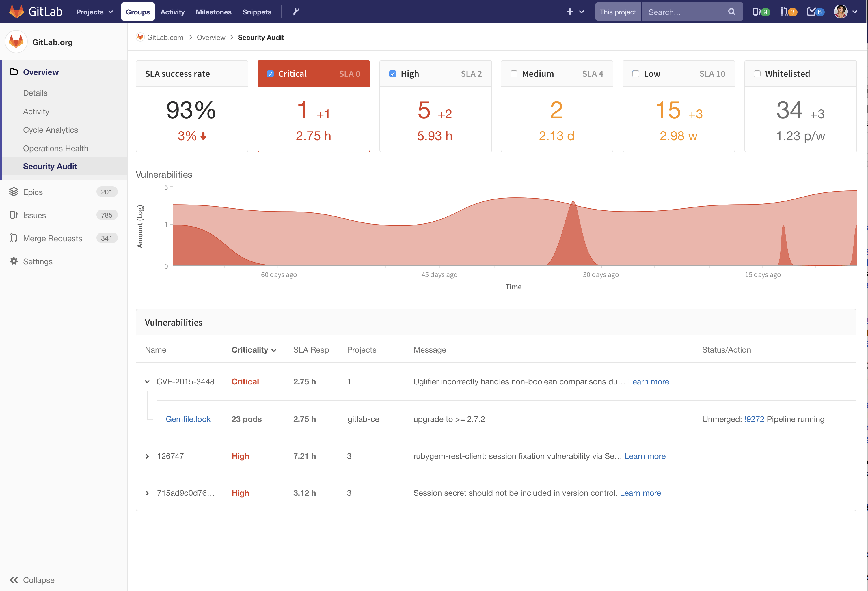This screenshot has width=868, height=591.
Task: Click the gitlab-ce project cell
Action: click(x=363, y=419)
